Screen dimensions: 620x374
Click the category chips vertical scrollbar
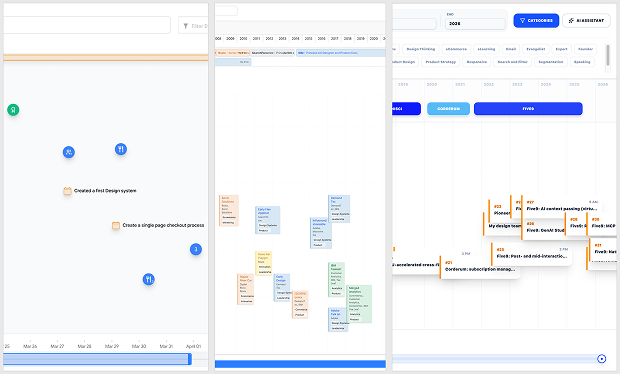(608, 55)
